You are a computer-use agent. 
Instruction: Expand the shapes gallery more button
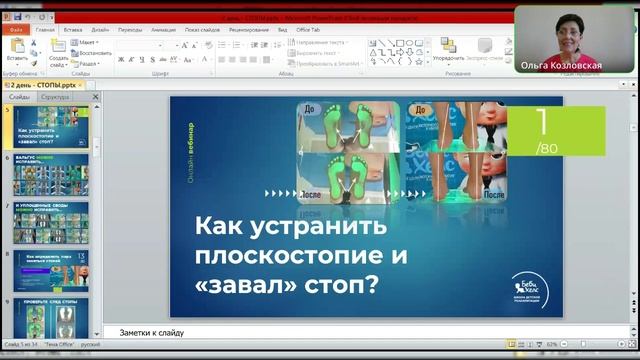428,62
